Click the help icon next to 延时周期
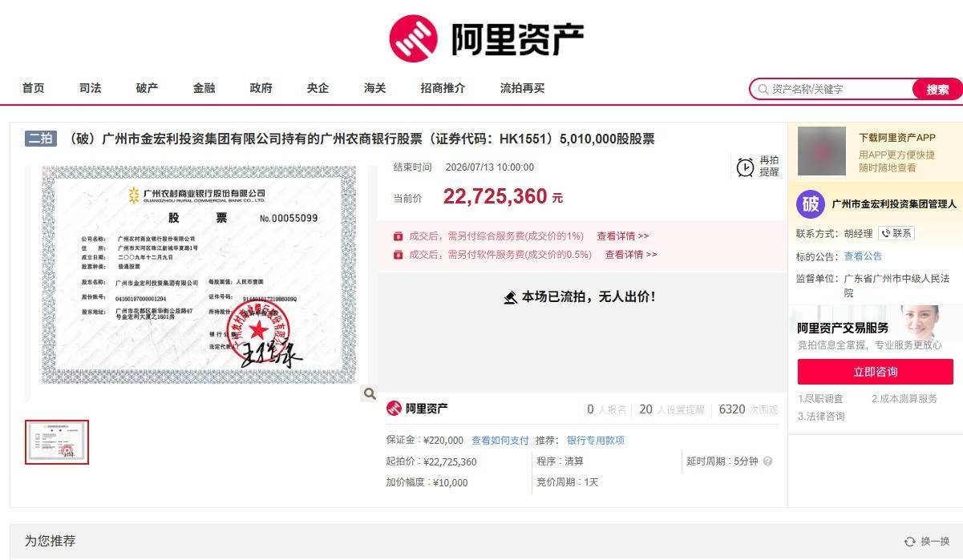This screenshot has width=963, height=560. click(767, 461)
